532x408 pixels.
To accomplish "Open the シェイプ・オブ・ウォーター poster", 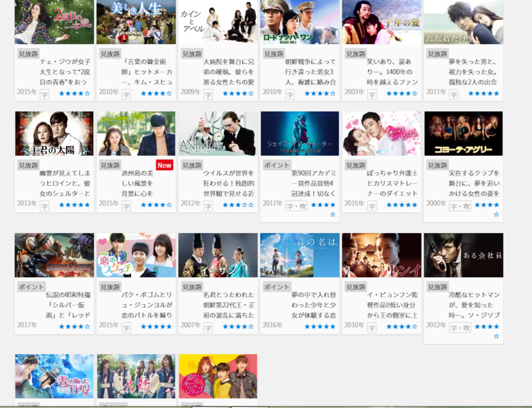I will (x=300, y=134).
